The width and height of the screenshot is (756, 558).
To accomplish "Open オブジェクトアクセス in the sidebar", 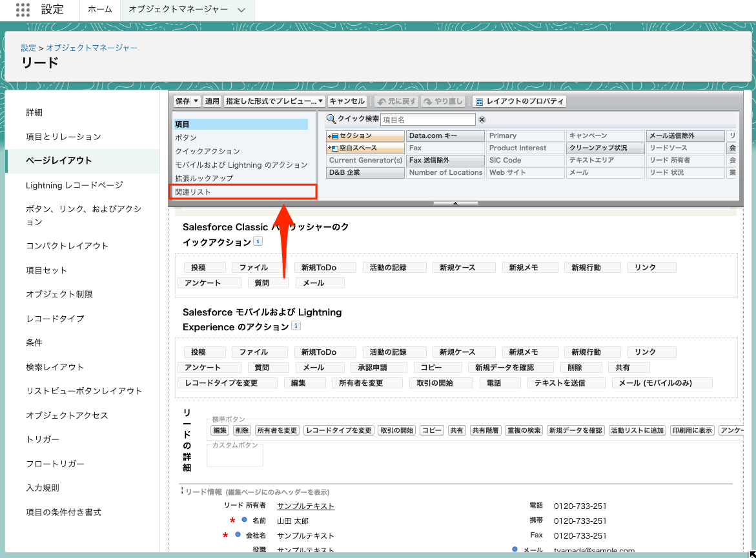I will (x=67, y=415).
